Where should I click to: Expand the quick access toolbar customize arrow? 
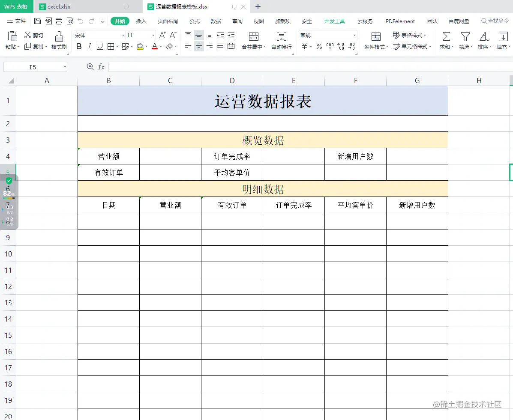[x=102, y=21]
